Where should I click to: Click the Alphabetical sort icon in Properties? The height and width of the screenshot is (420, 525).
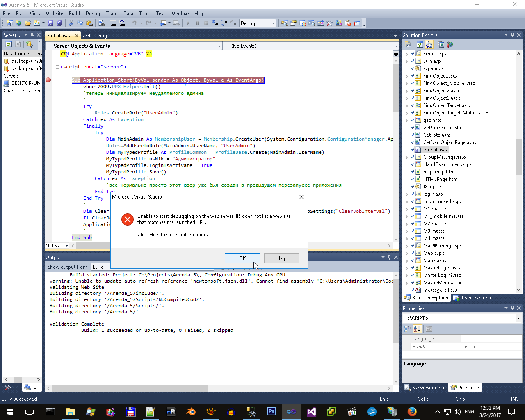coord(417,329)
